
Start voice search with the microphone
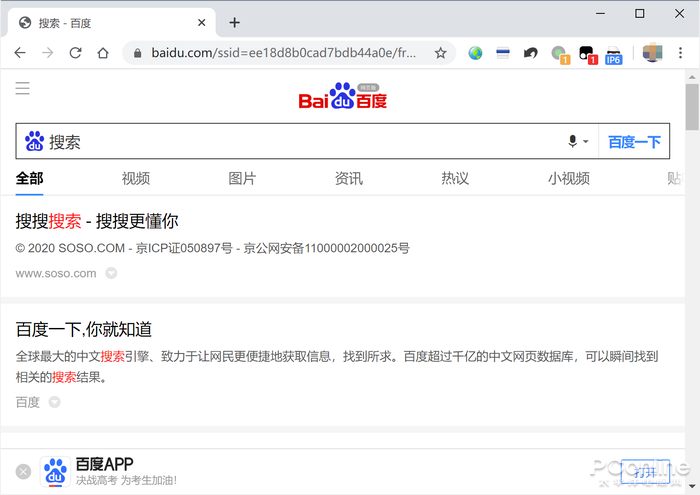(x=572, y=141)
